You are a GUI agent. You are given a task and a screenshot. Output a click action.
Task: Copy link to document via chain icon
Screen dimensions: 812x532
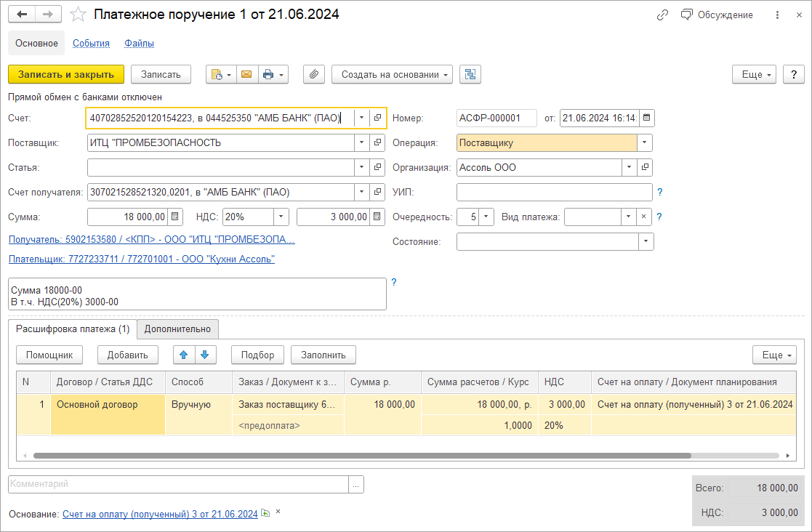(662, 15)
